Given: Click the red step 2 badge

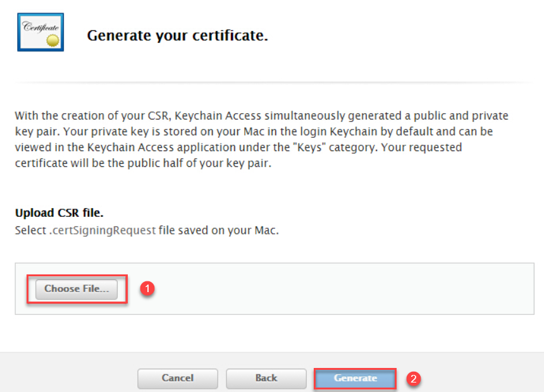Looking at the screenshot, I should coord(414,379).
